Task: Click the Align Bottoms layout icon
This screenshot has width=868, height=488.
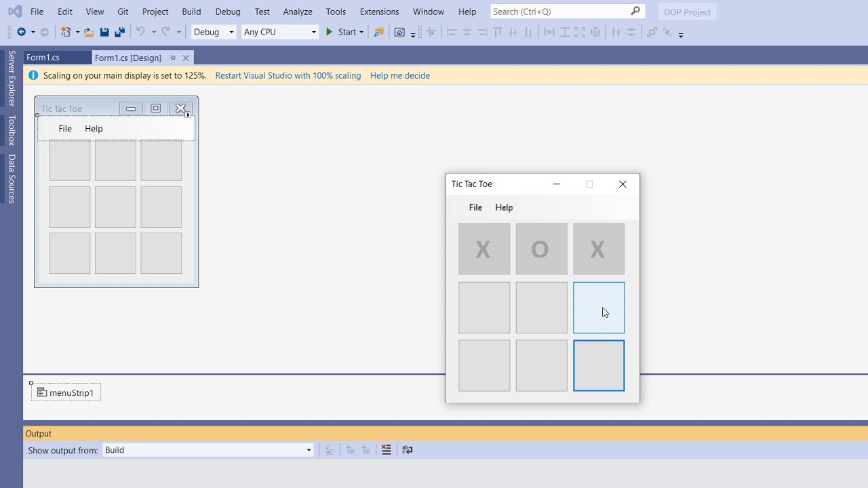Action: tap(529, 32)
